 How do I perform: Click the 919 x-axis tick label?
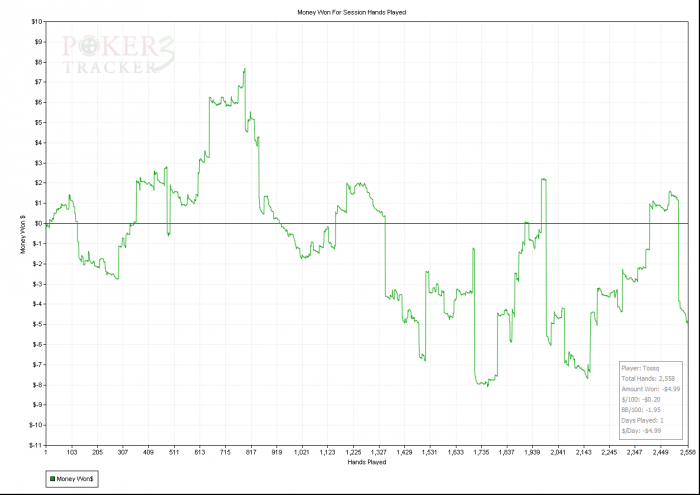pos(276,452)
